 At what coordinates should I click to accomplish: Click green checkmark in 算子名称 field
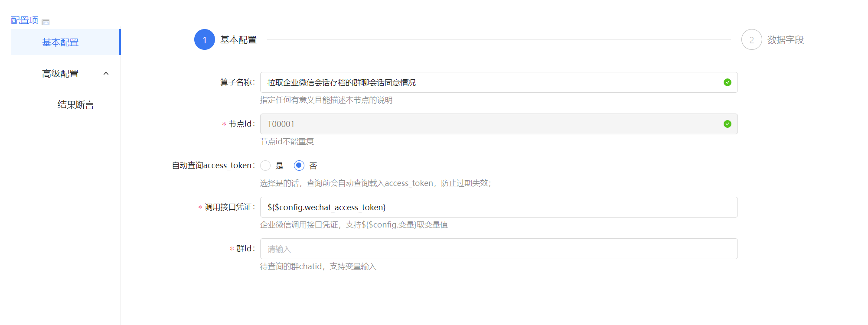[x=727, y=82]
